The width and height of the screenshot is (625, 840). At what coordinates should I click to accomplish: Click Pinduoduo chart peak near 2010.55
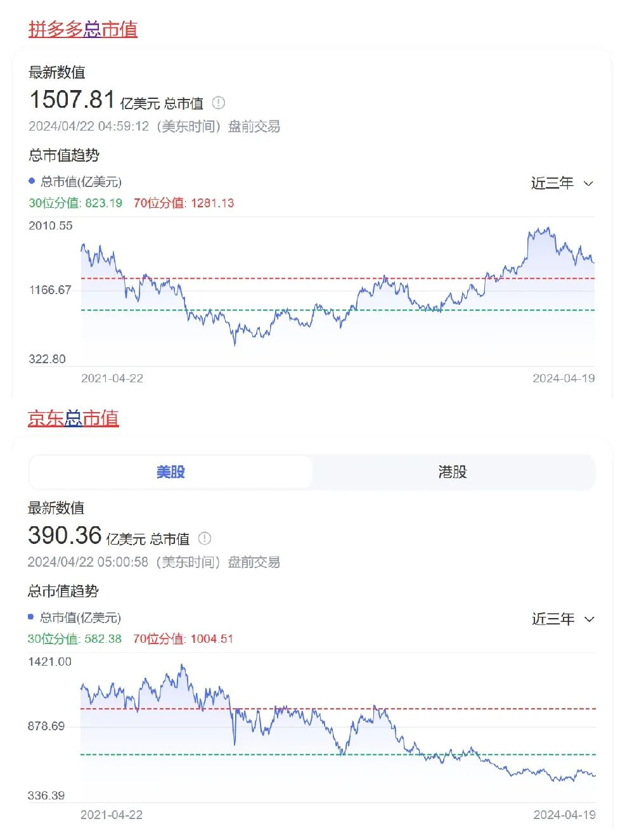pyautogui.click(x=546, y=229)
